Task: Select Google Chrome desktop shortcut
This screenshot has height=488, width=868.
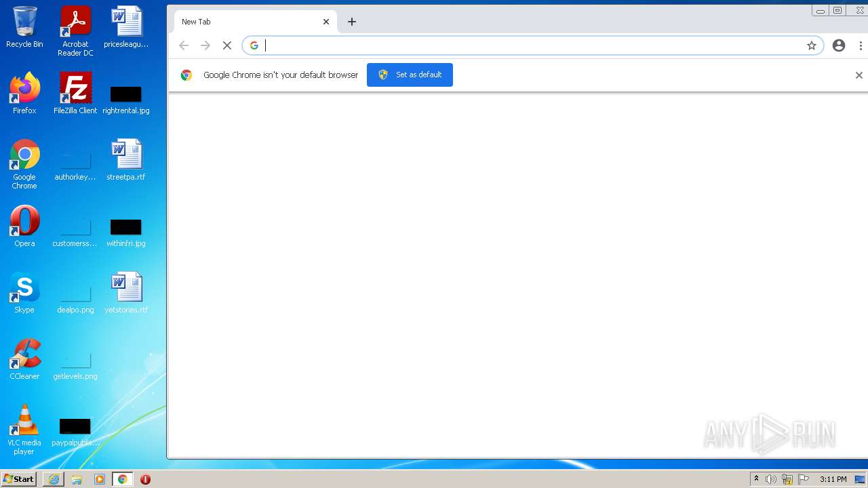Action: pyautogui.click(x=24, y=164)
